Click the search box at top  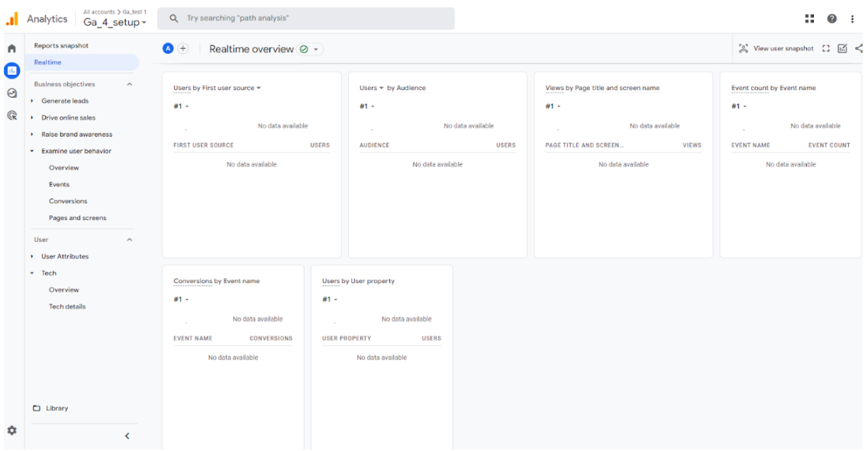pyautogui.click(x=305, y=18)
